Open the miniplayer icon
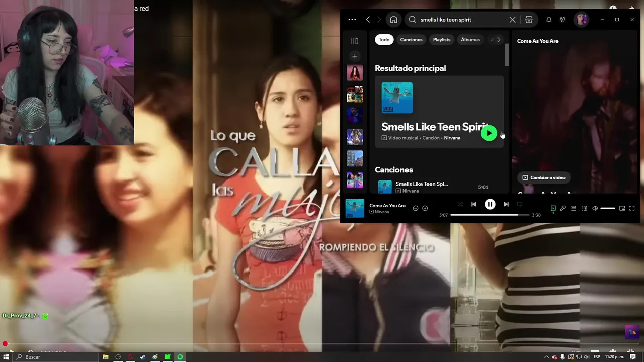This screenshot has width=644, height=362. click(x=622, y=208)
